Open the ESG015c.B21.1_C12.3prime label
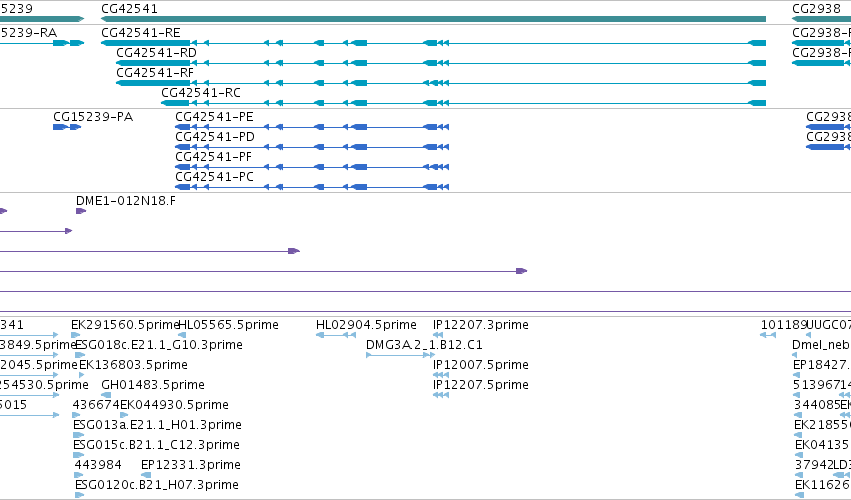The height and width of the screenshot is (500, 851). [156, 445]
